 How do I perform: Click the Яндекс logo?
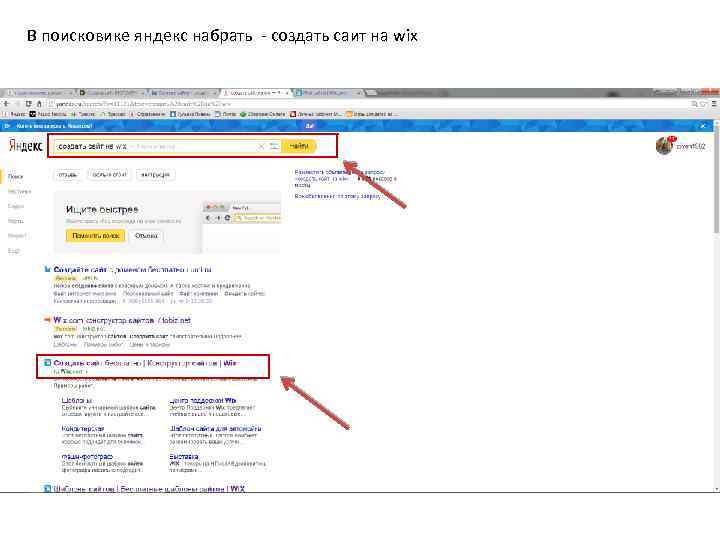coord(26,146)
